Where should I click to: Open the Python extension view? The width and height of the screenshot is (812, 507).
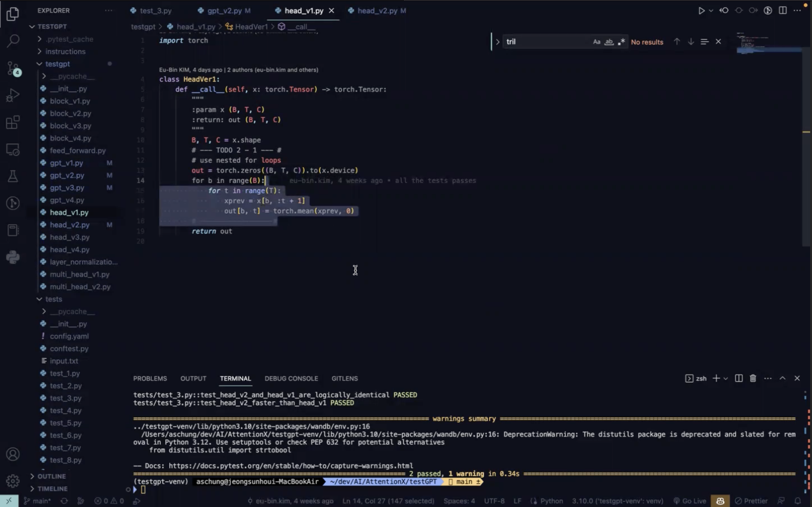[x=13, y=257]
